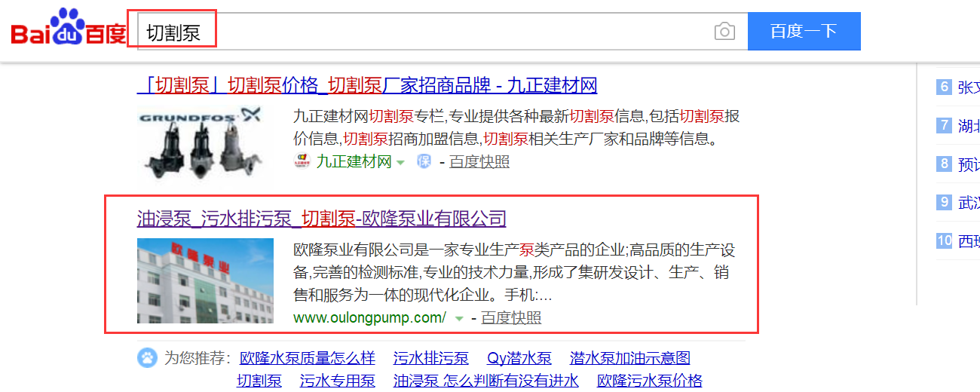
Task: Open image search via camera icon
Action: [x=724, y=32]
